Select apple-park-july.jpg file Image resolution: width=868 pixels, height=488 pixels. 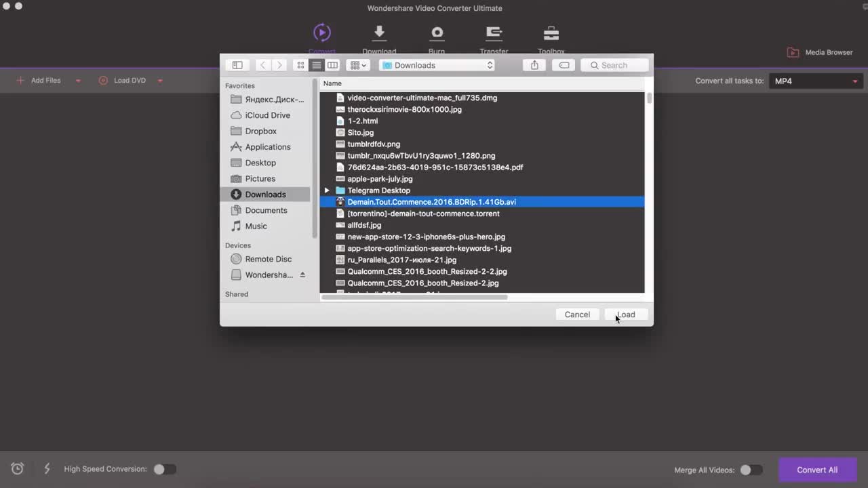[481, 179]
